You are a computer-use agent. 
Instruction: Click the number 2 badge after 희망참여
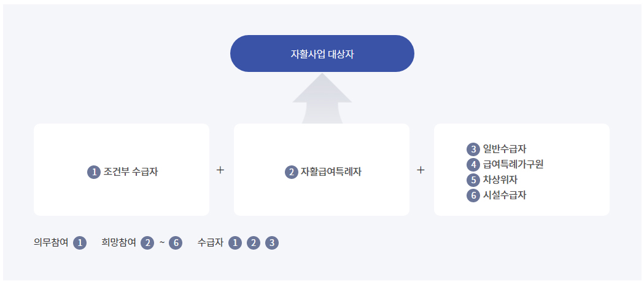147,243
